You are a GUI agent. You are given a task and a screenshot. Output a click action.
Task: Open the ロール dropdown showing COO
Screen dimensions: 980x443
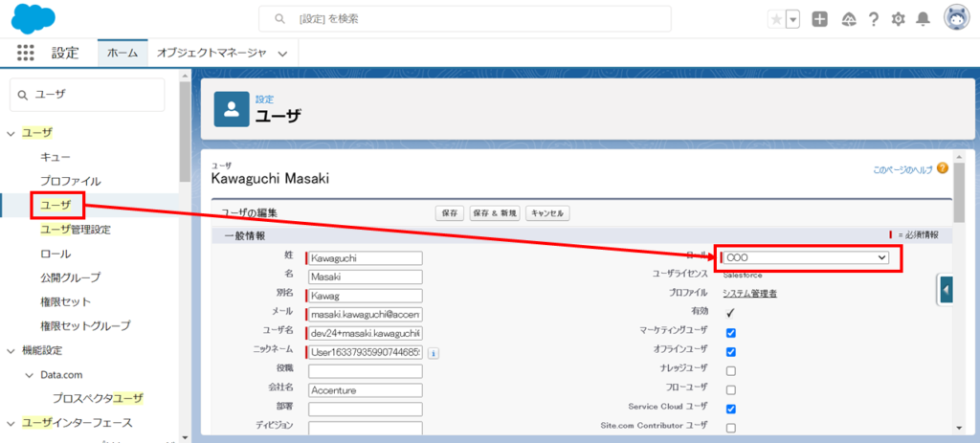(806, 257)
